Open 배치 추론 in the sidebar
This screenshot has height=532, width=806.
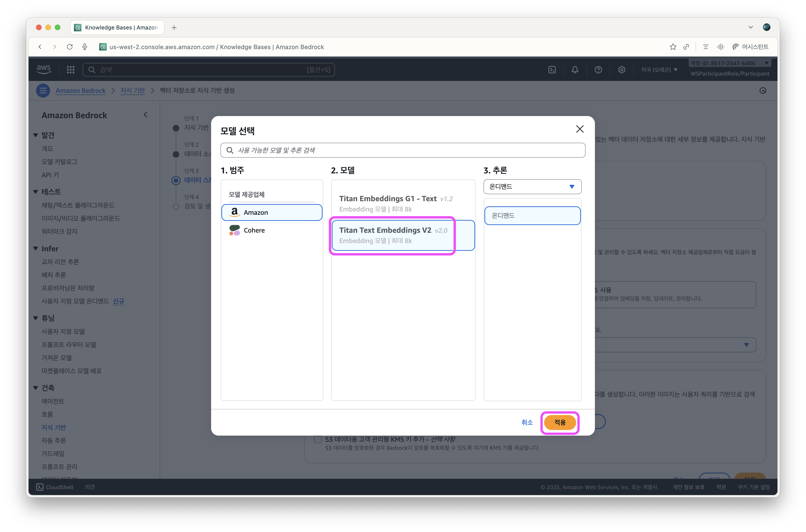click(x=54, y=275)
